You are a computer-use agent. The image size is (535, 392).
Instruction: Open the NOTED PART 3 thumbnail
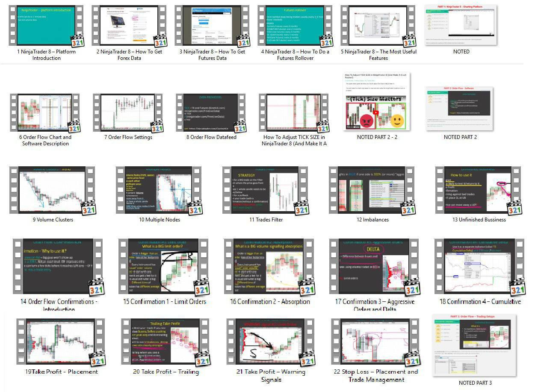(475, 345)
